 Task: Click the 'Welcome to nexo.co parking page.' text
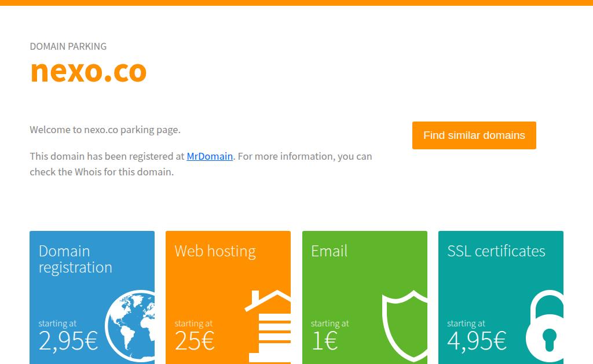point(105,130)
